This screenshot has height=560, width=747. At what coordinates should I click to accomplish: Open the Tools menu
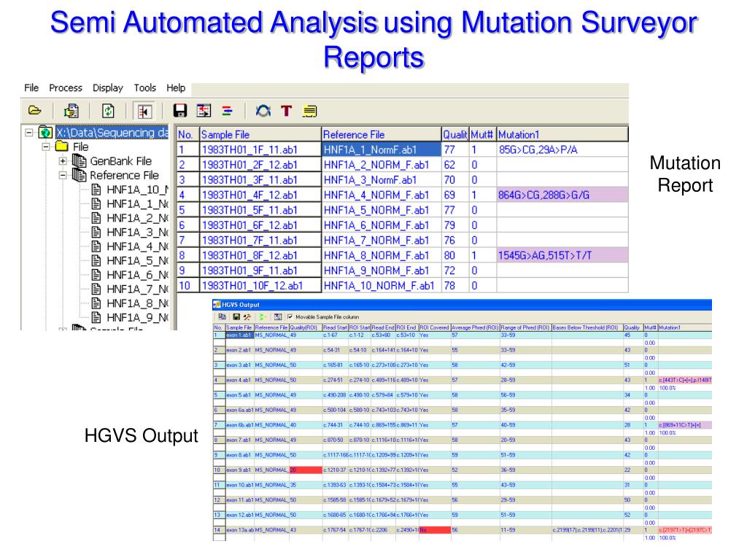[145, 87]
